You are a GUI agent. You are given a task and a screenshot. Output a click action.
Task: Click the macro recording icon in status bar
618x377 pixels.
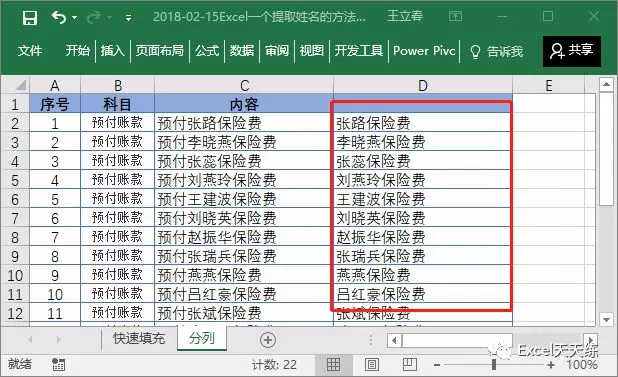(x=58, y=364)
